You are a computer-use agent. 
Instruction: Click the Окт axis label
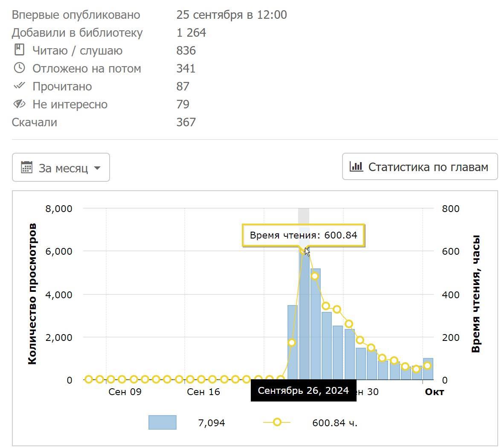[x=434, y=392]
